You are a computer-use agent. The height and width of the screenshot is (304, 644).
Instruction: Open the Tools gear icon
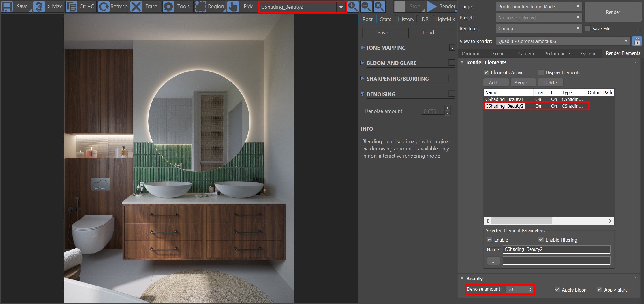pyautogui.click(x=168, y=6)
